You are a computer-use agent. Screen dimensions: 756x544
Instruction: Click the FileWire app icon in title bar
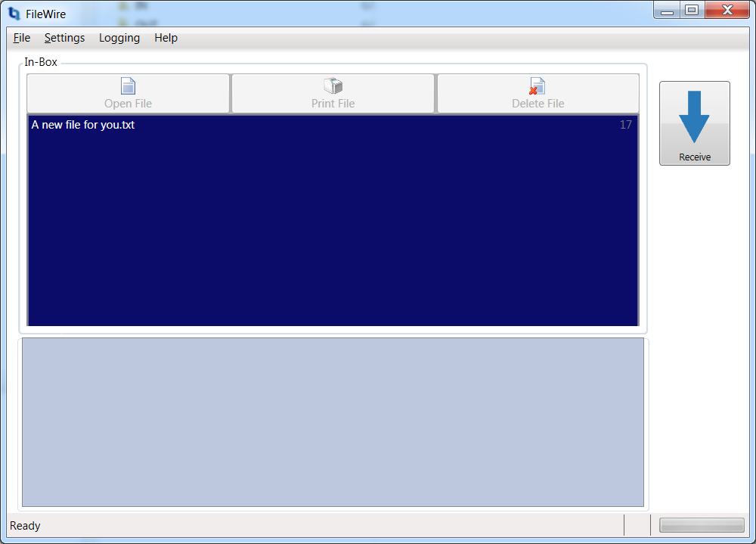14,14
